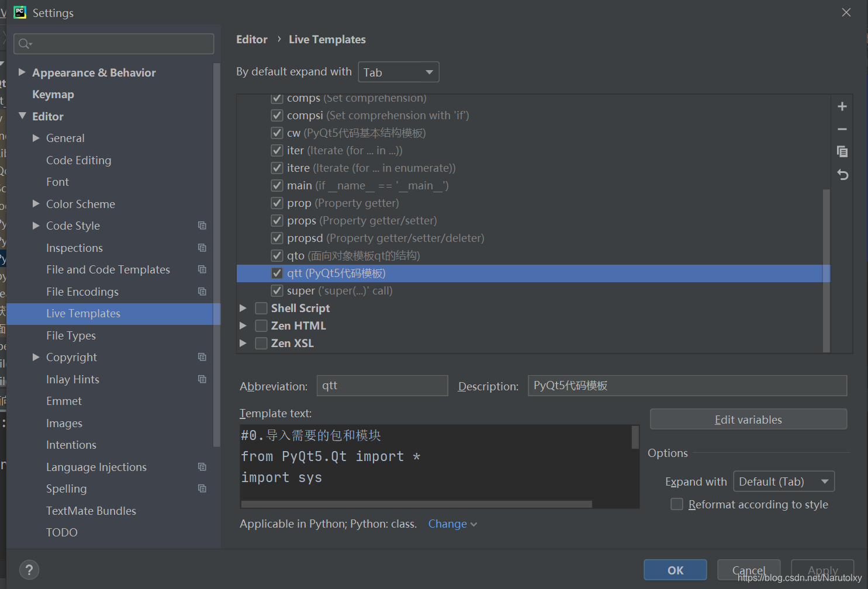
Task: Toggle the super call template checkbox
Action: [277, 290]
